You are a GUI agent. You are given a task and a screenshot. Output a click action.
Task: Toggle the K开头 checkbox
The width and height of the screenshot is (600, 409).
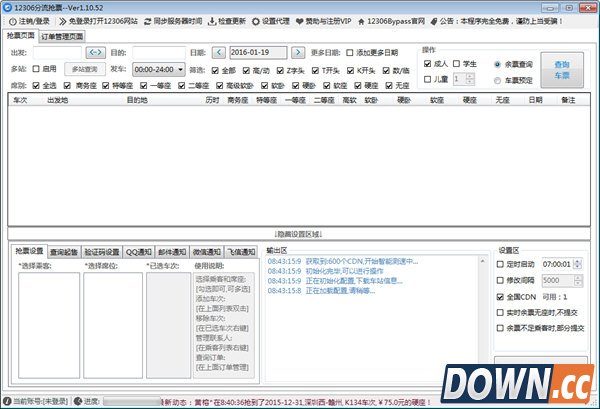(x=350, y=70)
